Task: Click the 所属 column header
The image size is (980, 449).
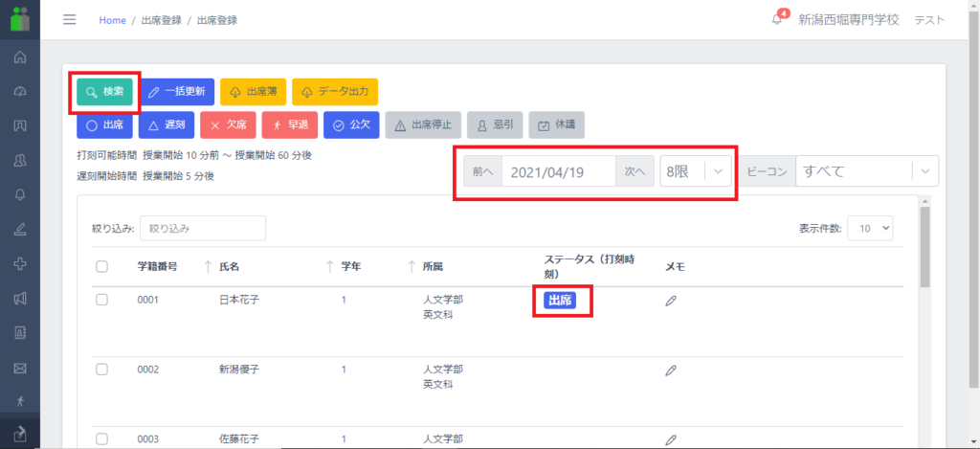Action: (x=433, y=266)
